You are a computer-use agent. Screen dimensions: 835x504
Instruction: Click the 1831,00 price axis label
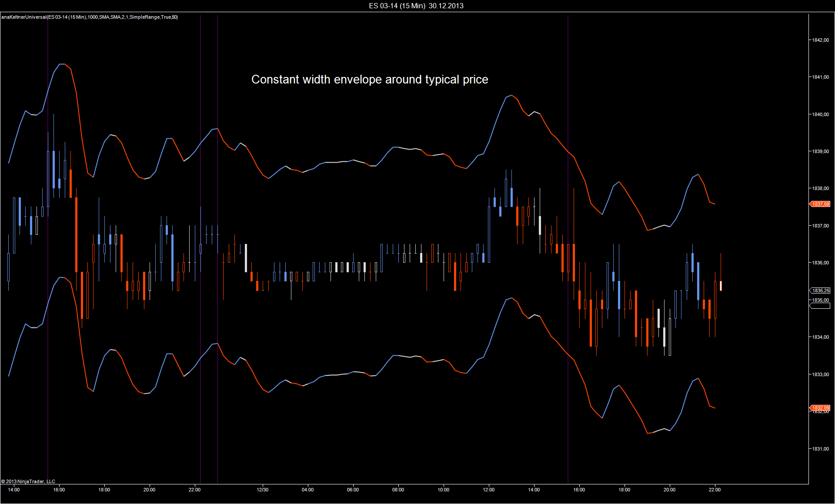click(x=820, y=449)
